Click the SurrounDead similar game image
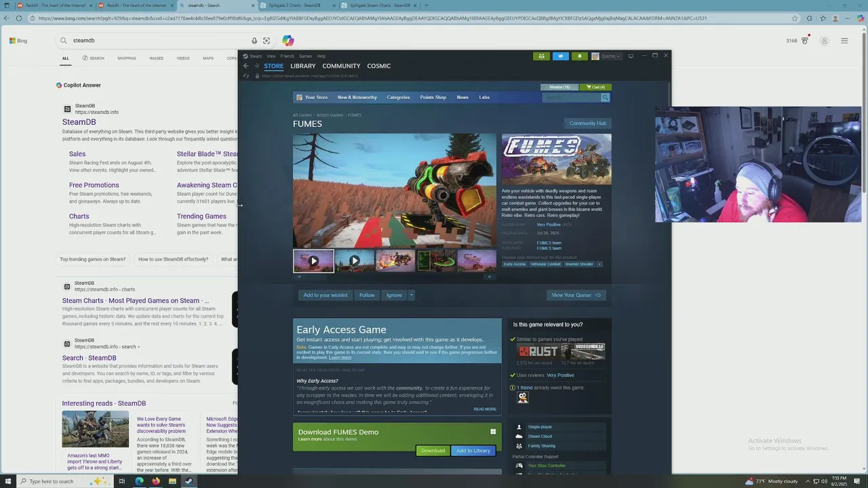Viewport: 868px width, 488px height. [x=583, y=351]
